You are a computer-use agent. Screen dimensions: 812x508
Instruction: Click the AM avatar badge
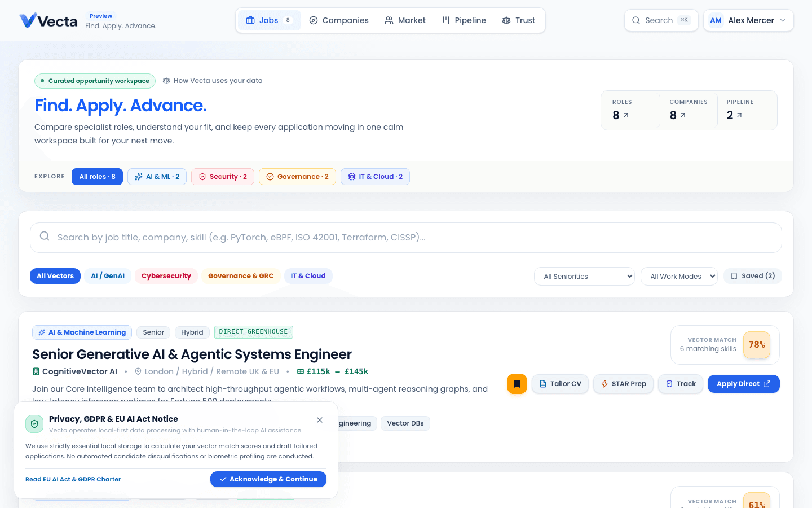tap(716, 20)
